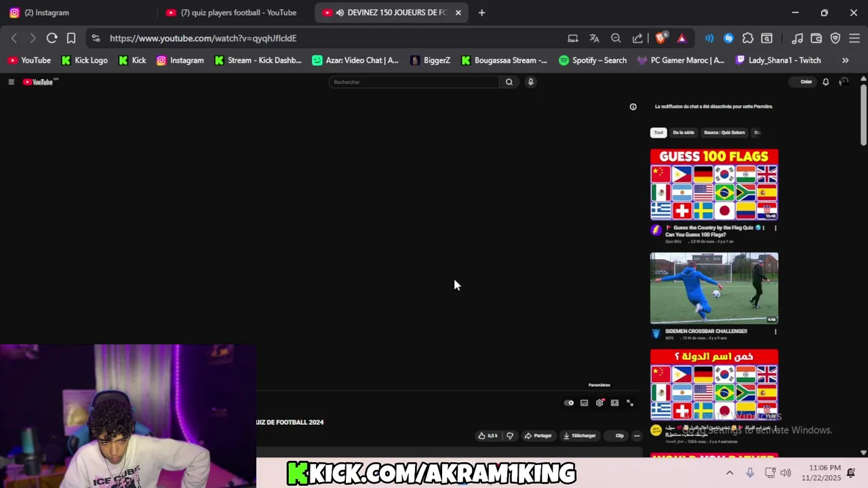Open options for Sidemen Crossbar video

[x=775, y=332]
